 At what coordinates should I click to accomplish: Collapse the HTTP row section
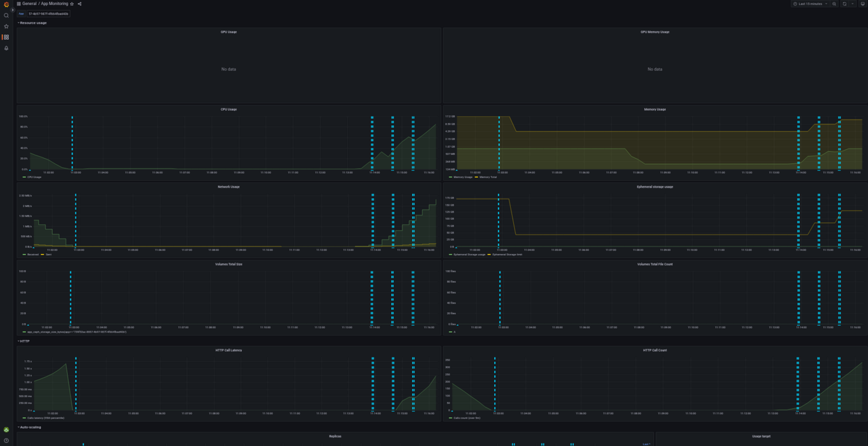(x=24, y=341)
